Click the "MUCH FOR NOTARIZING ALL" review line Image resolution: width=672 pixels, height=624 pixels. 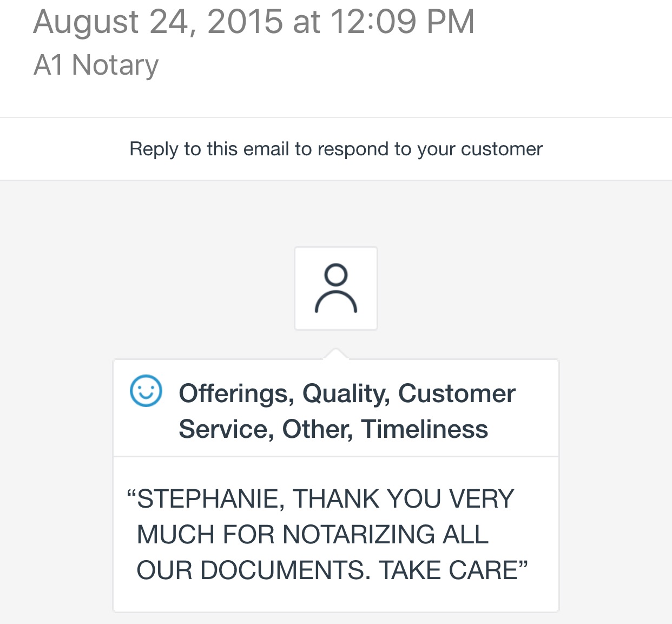pyautogui.click(x=313, y=535)
